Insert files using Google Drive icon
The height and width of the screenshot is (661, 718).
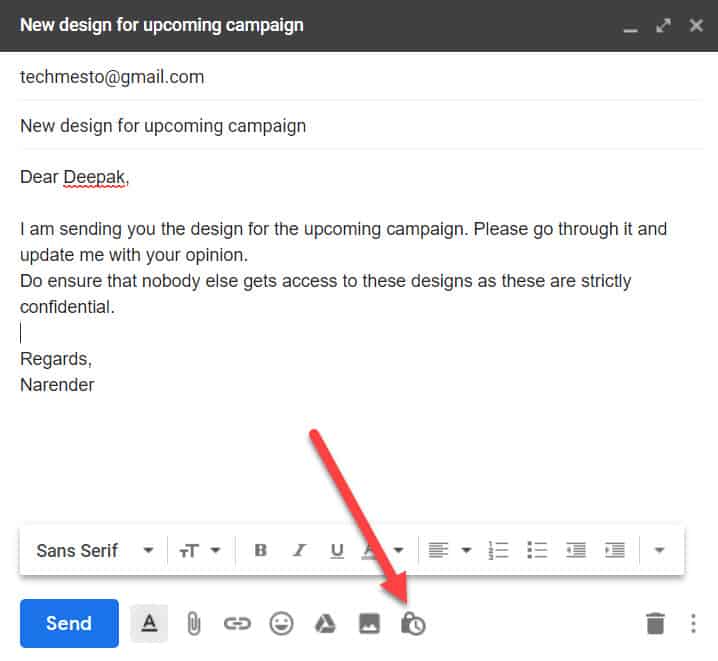[x=325, y=623]
